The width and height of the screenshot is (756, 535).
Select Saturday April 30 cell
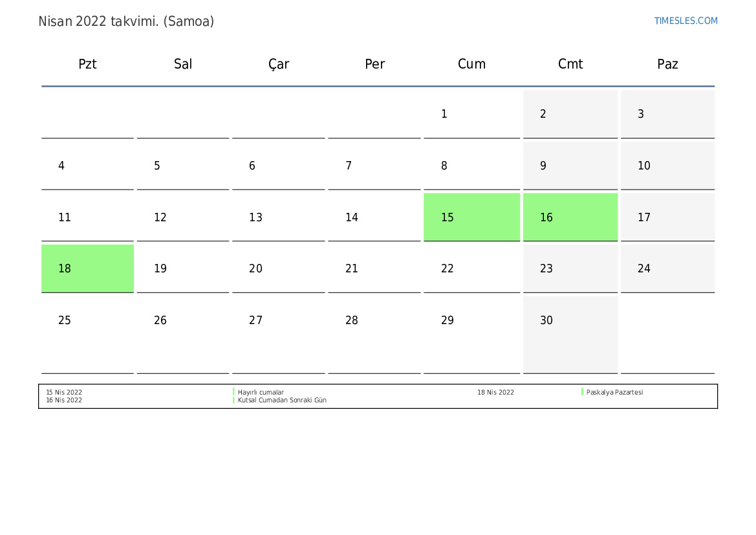click(x=570, y=333)
